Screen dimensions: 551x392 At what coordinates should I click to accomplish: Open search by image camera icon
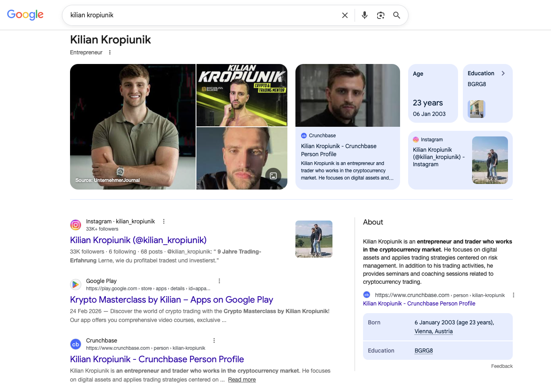point(381,15)
